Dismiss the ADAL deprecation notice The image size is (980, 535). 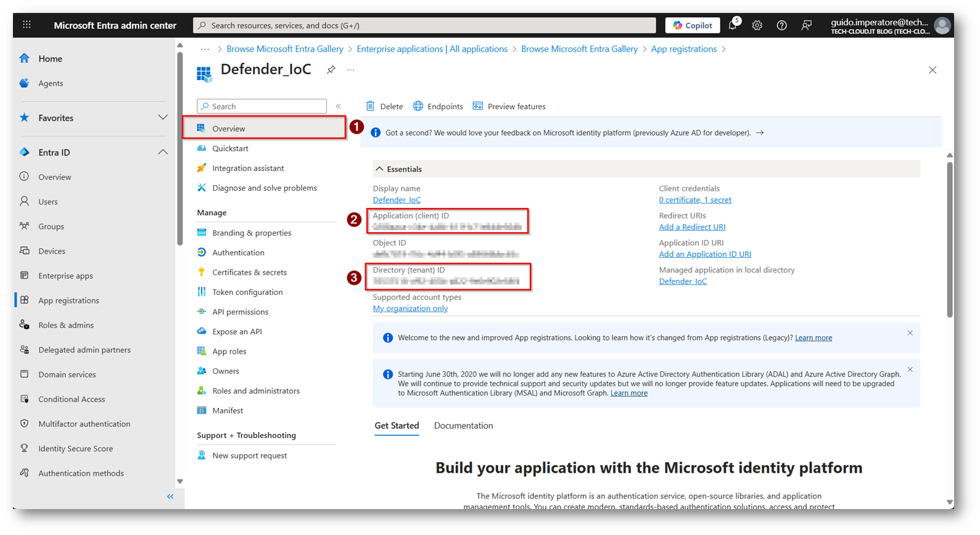click(910, 370)
